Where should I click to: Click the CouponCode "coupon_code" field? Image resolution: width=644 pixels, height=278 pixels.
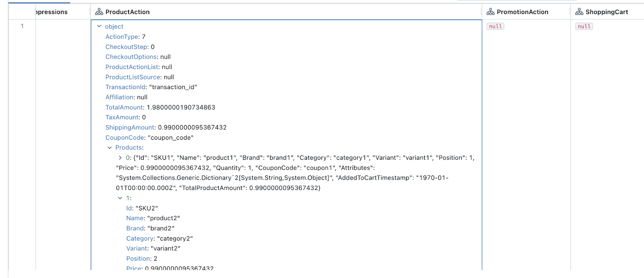coord(150,138)
